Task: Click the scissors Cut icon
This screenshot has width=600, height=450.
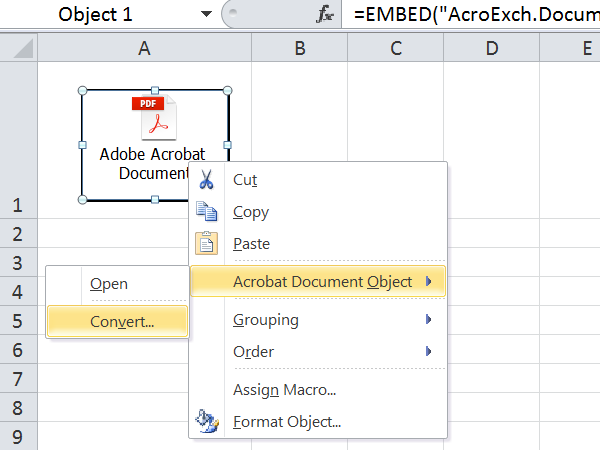Action: (207, 180)
